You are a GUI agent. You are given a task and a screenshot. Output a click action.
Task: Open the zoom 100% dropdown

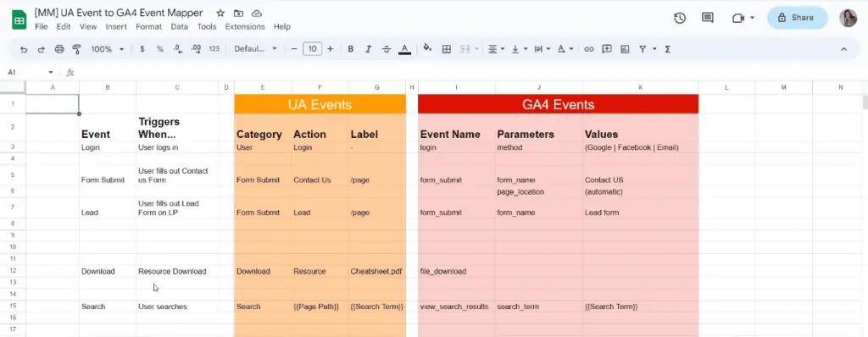point(108,49)
